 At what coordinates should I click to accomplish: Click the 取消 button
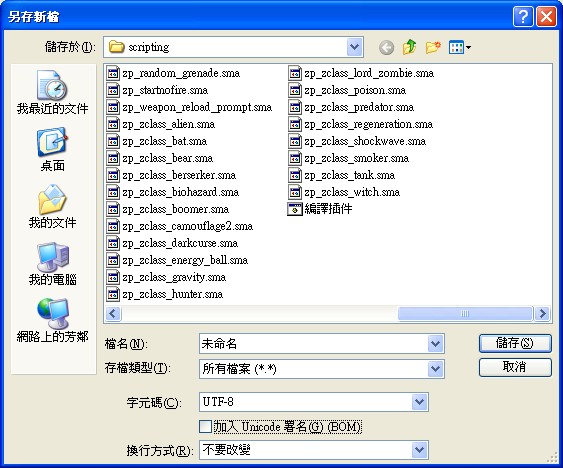coord(515,367)
